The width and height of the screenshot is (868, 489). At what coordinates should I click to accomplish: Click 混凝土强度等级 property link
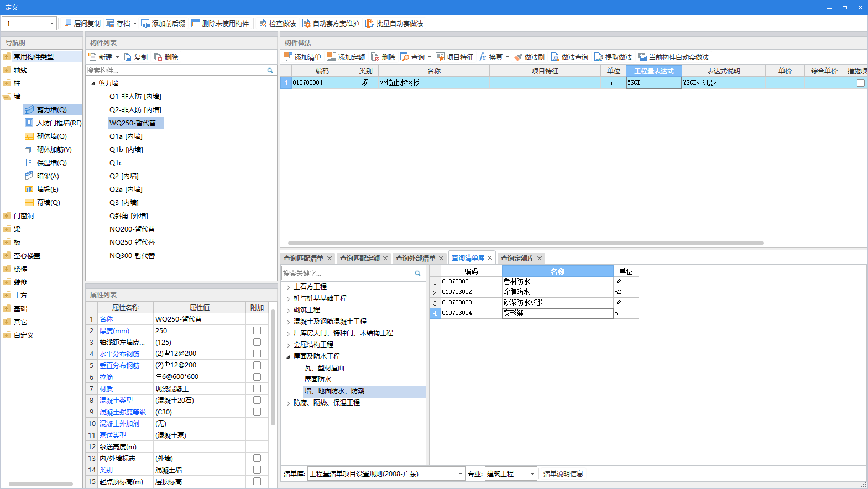click(x=123, y=412)
